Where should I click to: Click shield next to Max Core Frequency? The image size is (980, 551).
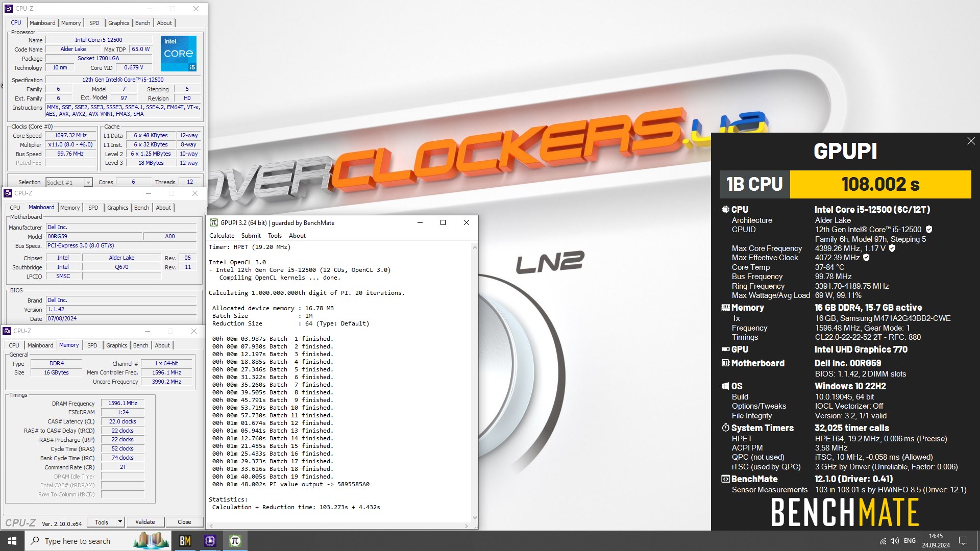(892, 248)
